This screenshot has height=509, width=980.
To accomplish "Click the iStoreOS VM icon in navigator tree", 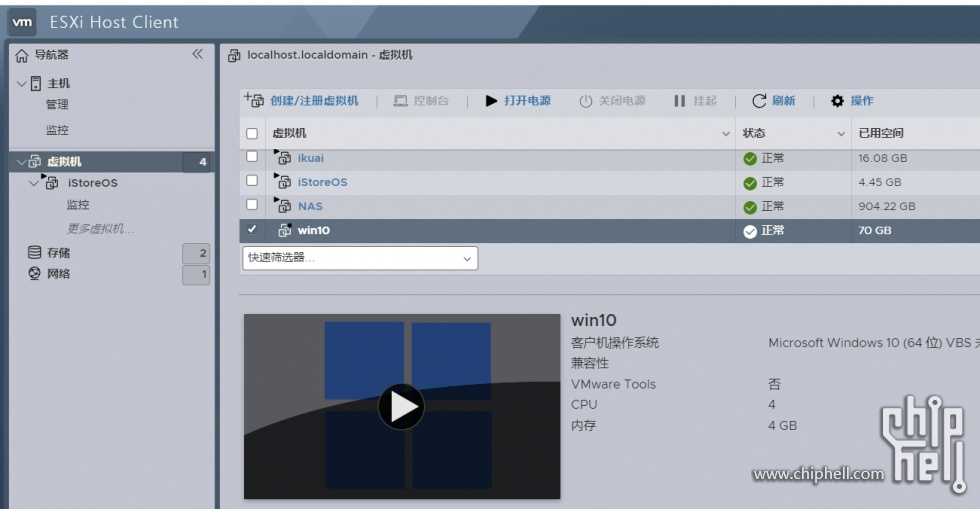I will coord(51,182).
